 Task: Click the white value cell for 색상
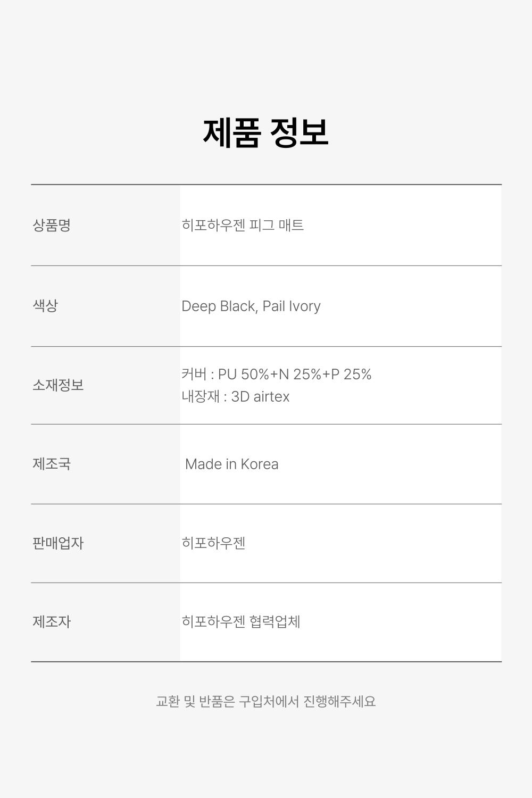340,306
